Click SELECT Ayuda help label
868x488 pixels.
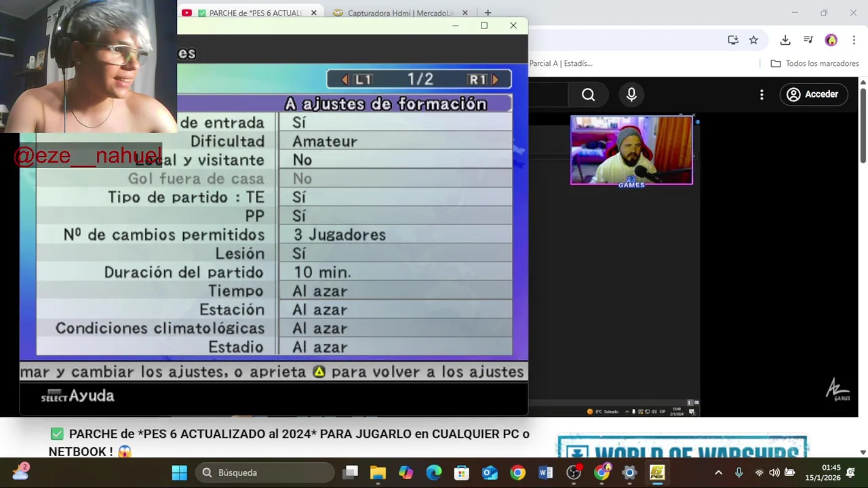(x=77, y=396)
